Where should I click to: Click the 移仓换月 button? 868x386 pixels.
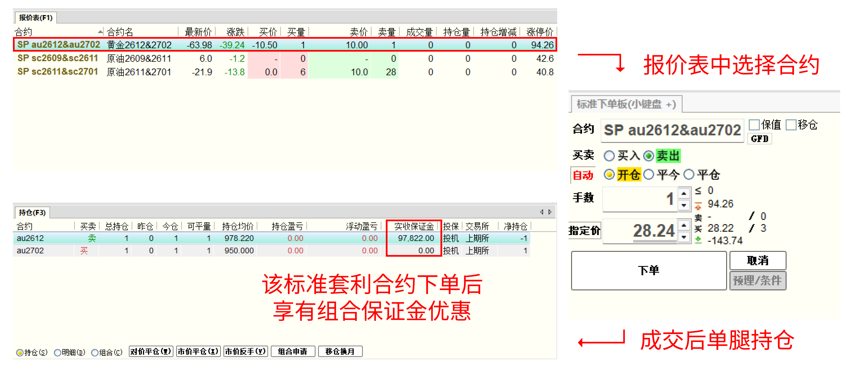(340, 352)
